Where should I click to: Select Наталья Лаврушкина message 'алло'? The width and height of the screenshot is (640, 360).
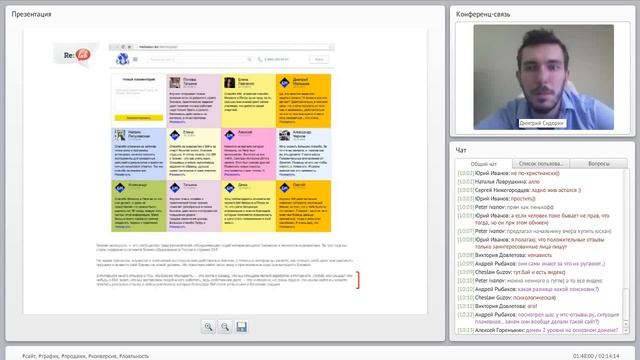534,182
